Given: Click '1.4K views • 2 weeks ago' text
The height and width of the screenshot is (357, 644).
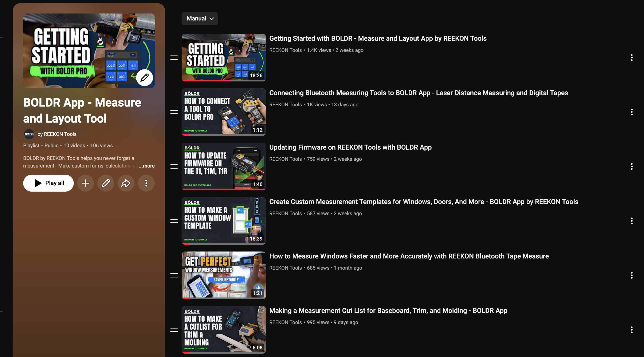Looking at the screenshot, I should (x=335, y=50).
